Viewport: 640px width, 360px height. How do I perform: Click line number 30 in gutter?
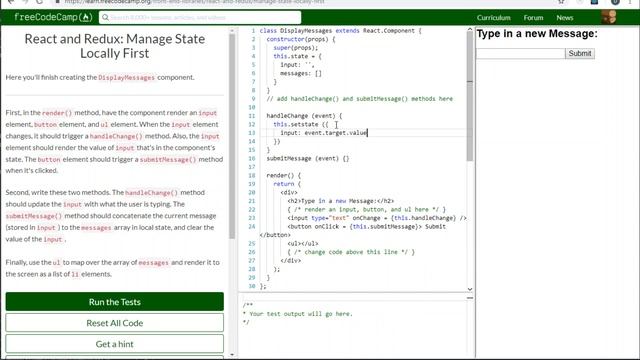(252, 286)
